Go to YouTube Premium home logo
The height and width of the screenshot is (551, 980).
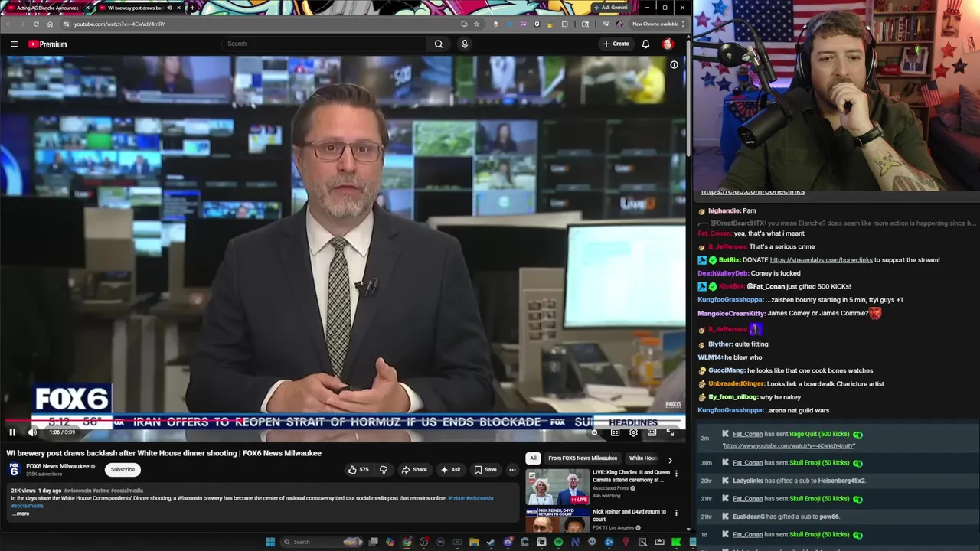coord(47,44)
